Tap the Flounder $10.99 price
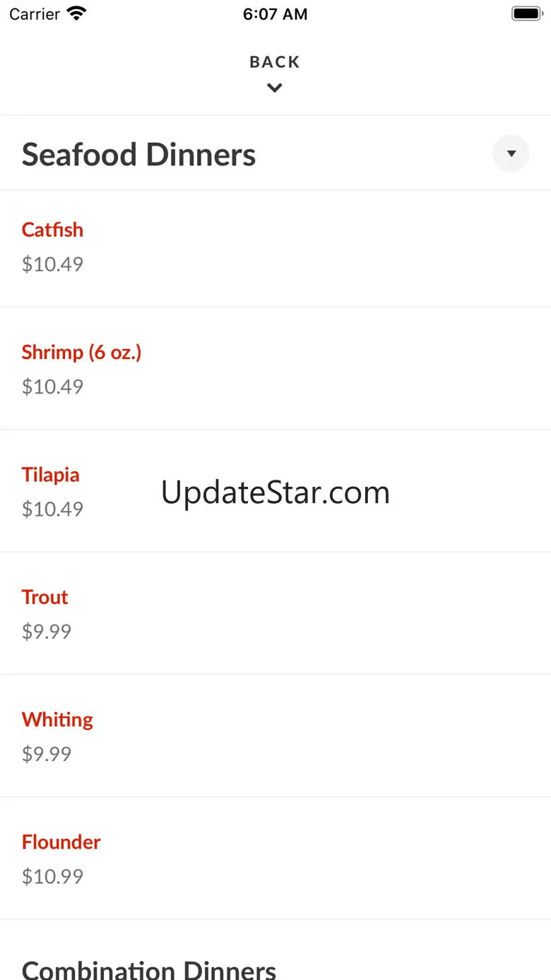 click(x=52, y=876)
